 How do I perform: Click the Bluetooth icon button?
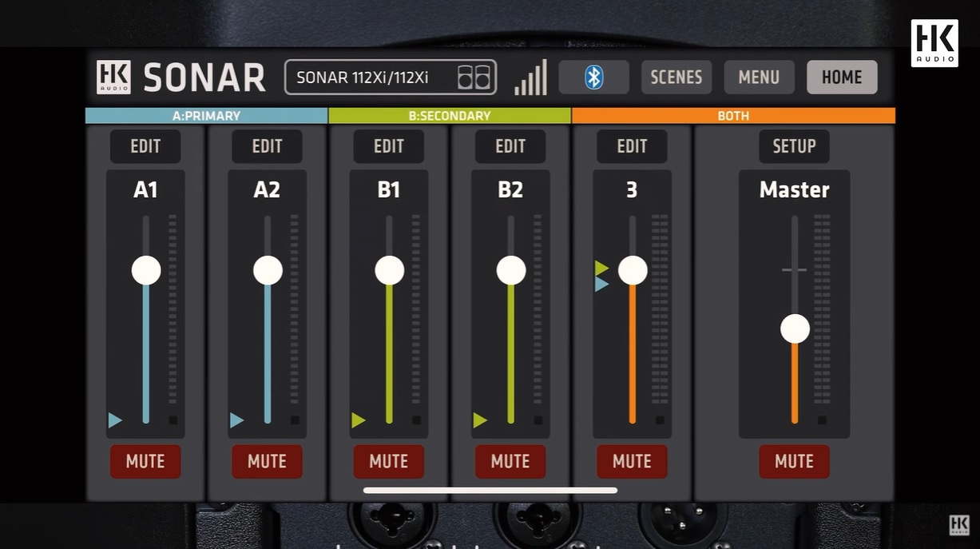(x=593, y=78)
